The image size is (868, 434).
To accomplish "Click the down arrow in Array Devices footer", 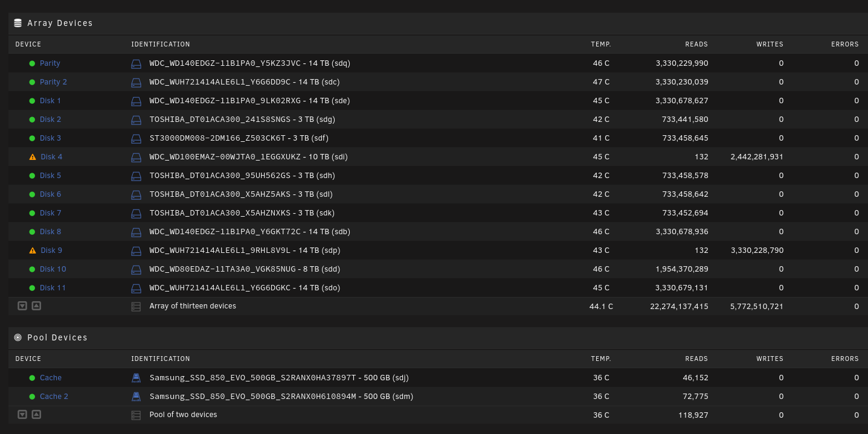I will 22,306.
